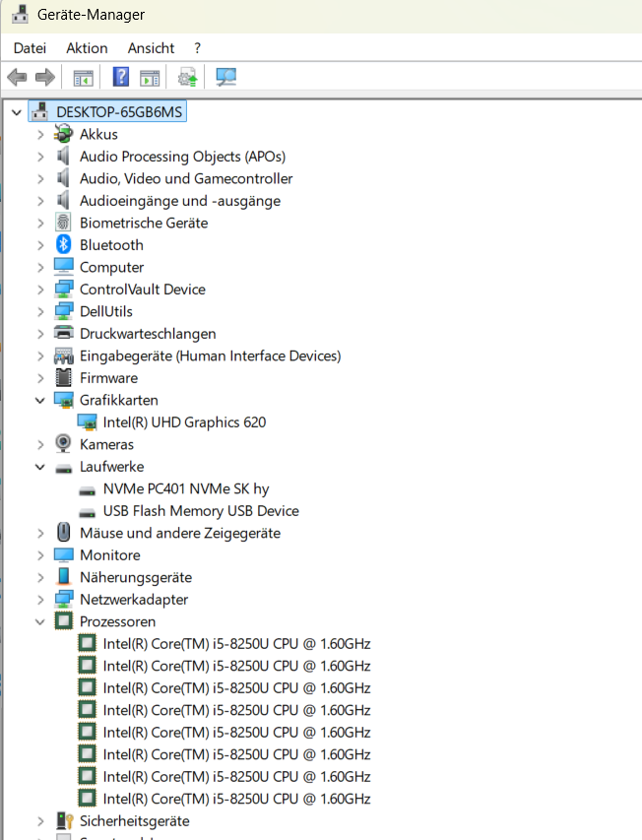The image size is (642, 840).
Task: Toggle the action pane toolbar icon
Action: 150,78
